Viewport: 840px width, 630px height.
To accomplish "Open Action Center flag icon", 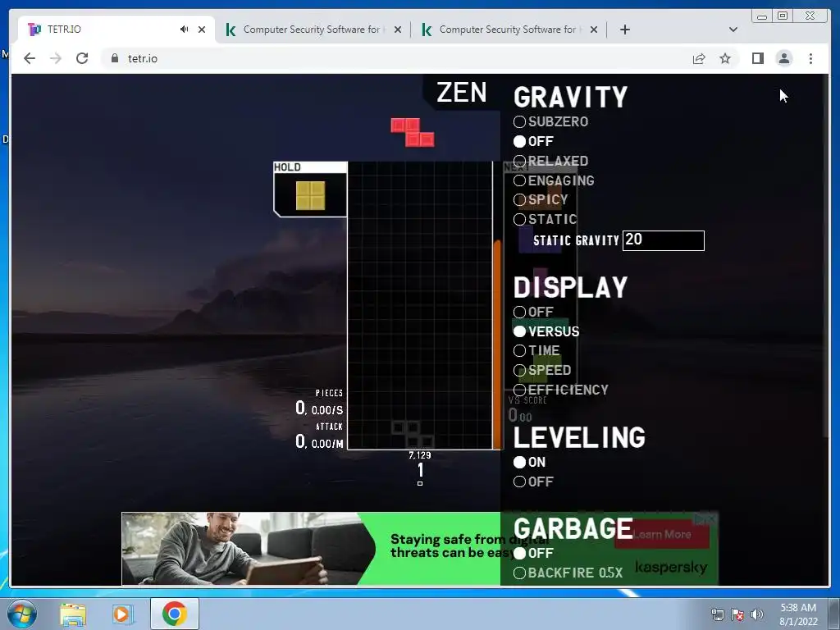I will click(x=737, y=614).
